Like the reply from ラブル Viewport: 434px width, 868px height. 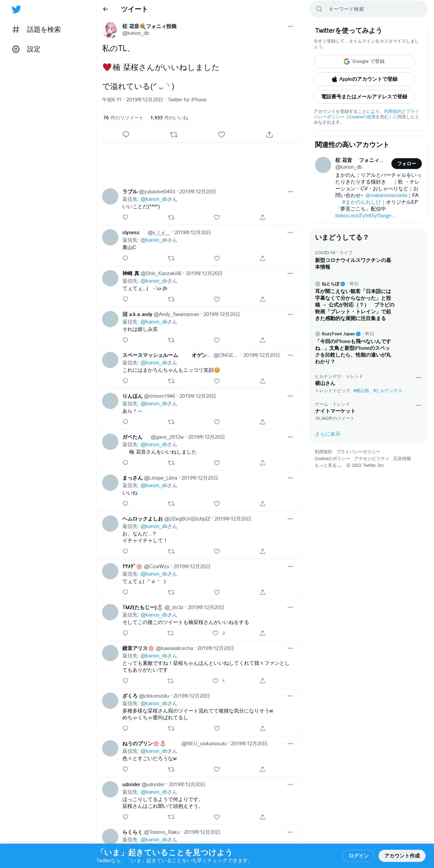(217, 217)
